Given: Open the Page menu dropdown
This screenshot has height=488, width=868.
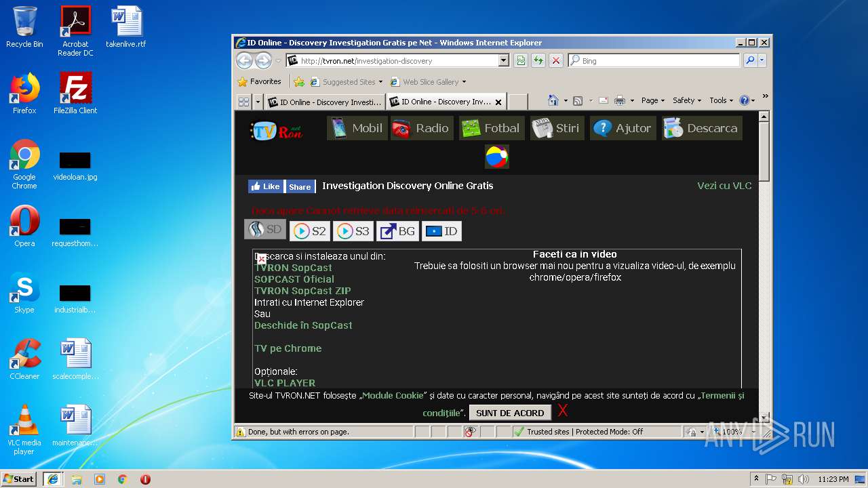Looking at the screenshot, I should tap(653, 100).
